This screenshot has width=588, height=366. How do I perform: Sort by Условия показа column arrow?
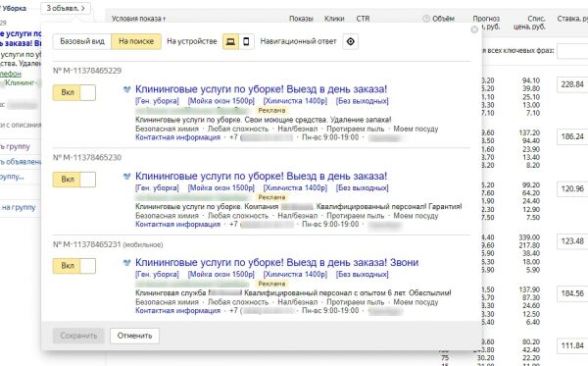tap(165, 19)
